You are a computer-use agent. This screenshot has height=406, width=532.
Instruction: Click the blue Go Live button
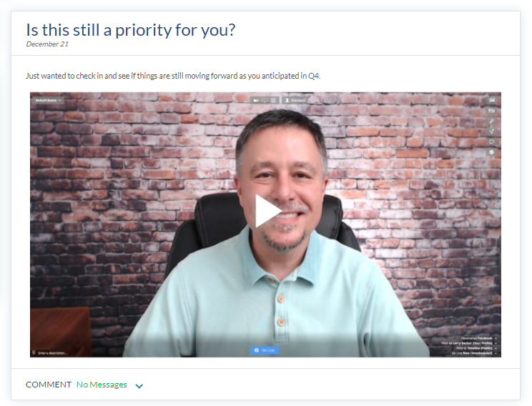(265, 350)
